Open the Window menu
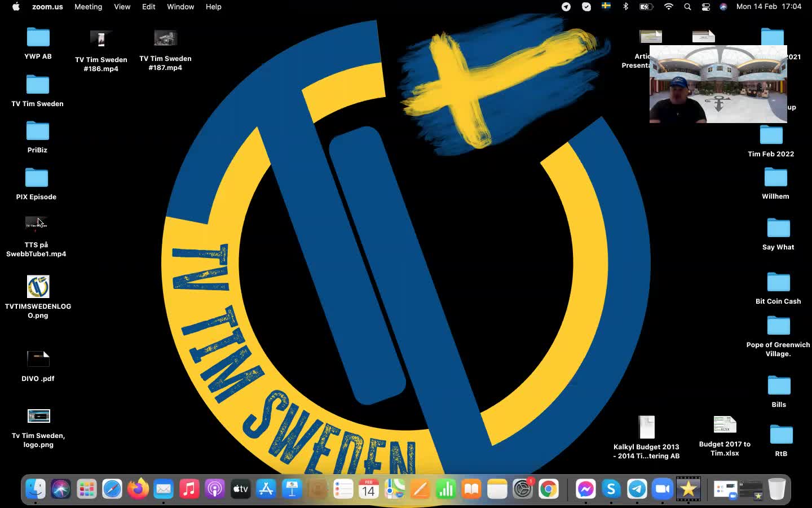The height and width of the screenshot is (508, 812). tap(180, 7)
